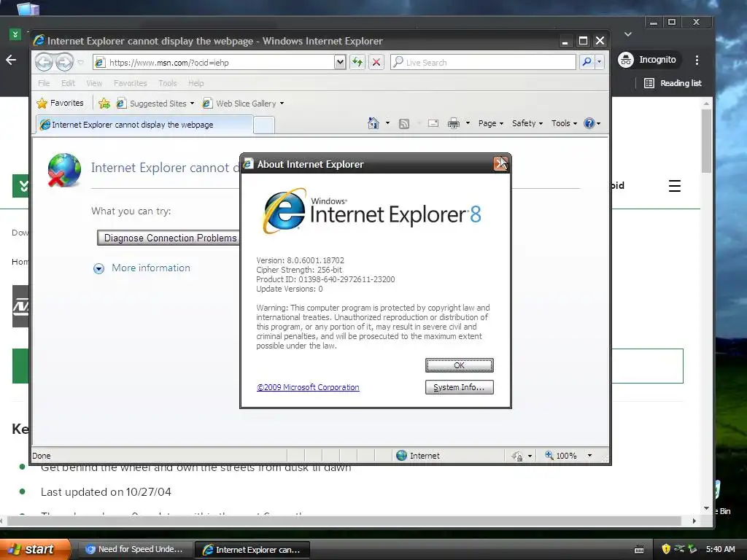Click the Home icon in command bar

click(x=373, y=123)
